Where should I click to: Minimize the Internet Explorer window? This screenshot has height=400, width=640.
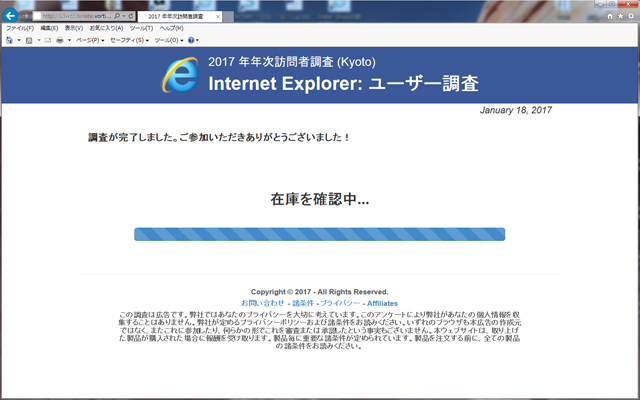pos(600,3)
